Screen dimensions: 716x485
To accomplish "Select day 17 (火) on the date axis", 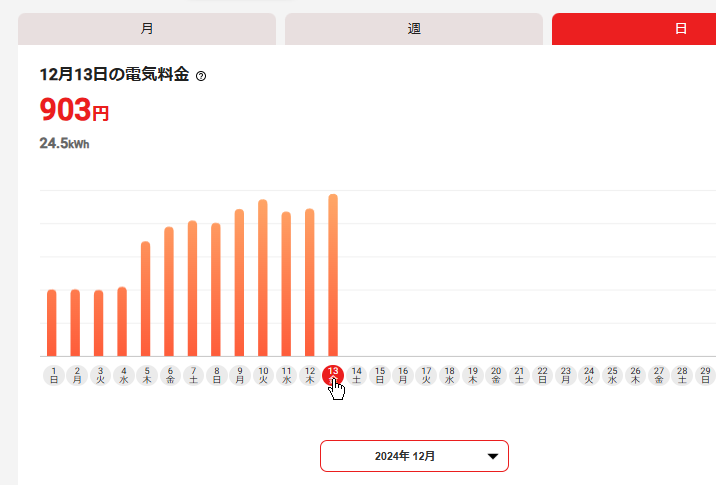I will (426, 375).
